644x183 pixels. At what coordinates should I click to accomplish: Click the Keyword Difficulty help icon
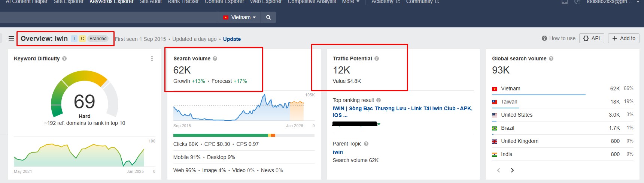pos(64,58)
